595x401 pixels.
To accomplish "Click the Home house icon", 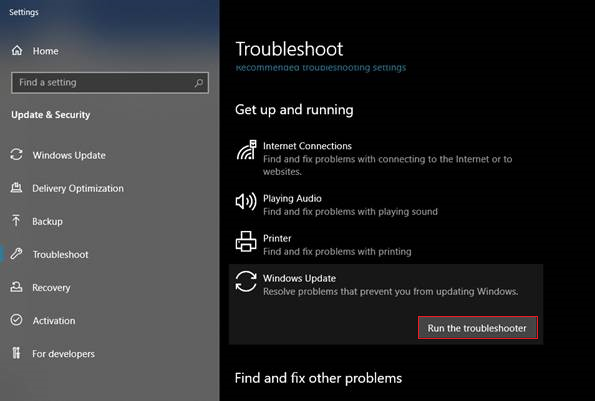I will pos(17,50).
